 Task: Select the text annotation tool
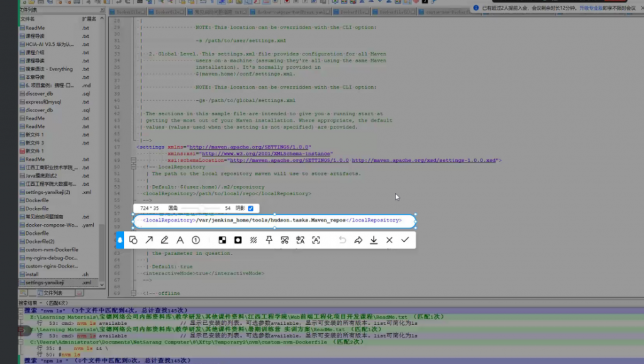click(x=180, y=240)
